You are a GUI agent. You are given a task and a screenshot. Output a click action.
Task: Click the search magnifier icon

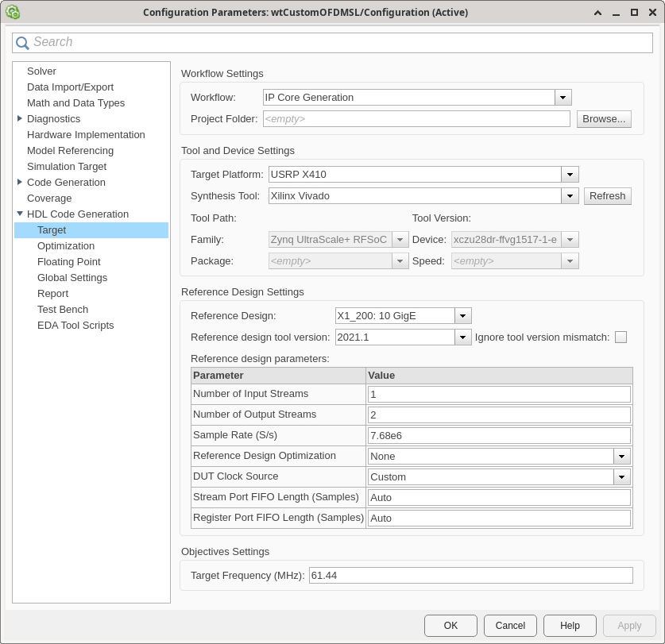click(21, 41)
